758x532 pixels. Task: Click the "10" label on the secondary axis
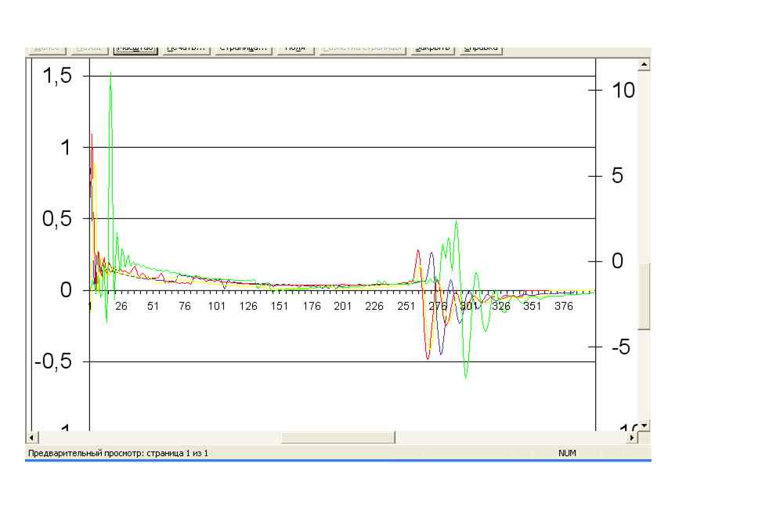click(x=623, y=90)
